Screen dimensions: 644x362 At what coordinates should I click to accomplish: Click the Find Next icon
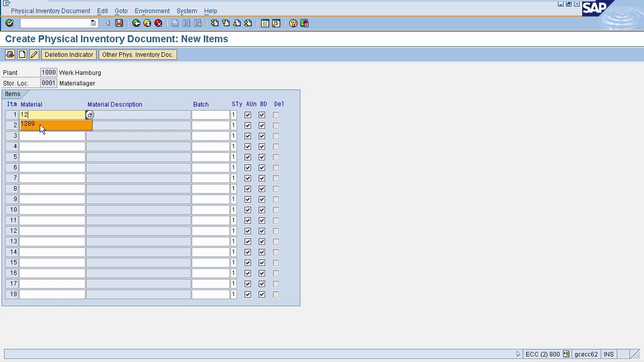point(197,23)
